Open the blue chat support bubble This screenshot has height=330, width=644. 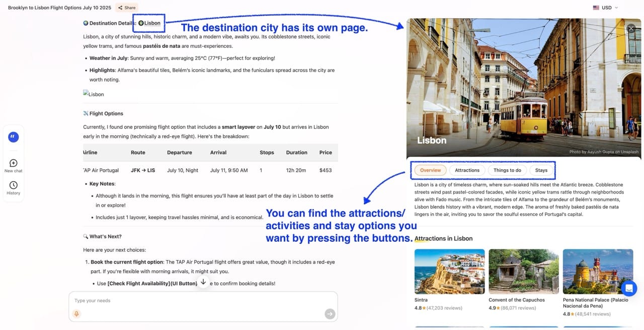point(629,288)
